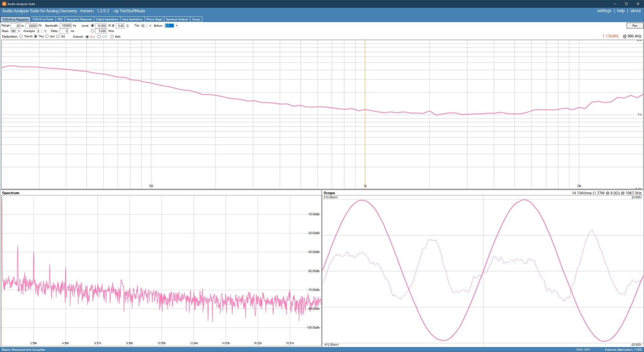Open the IMD tab
Viewport: 644px width, 352px height.
pos(60,19)
